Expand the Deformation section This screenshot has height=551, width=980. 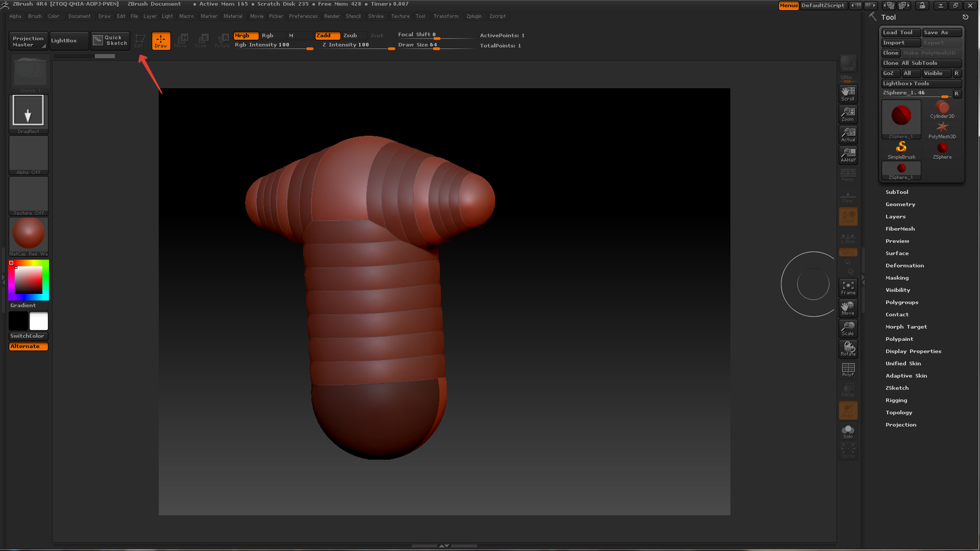pyautogui.click(x=905, y=266)
